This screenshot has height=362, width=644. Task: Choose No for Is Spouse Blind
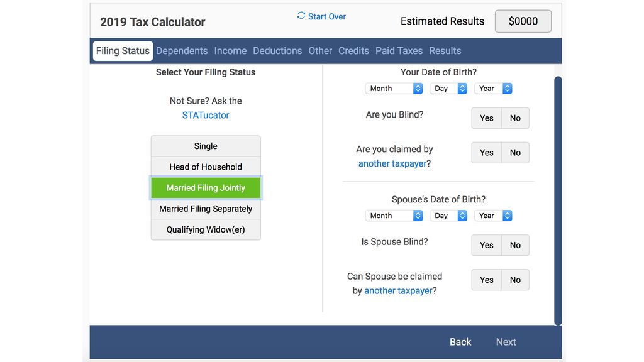click(x=515, y=245)
